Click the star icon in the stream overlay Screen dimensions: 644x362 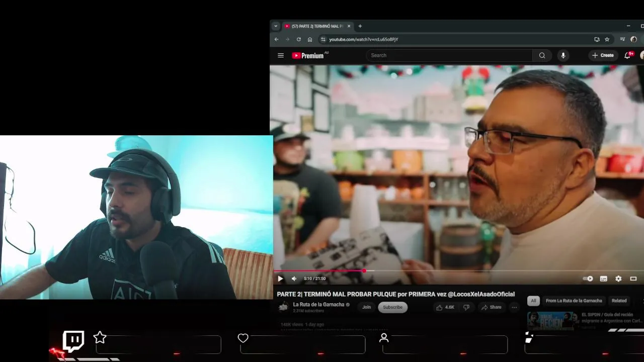click(100, 337)
